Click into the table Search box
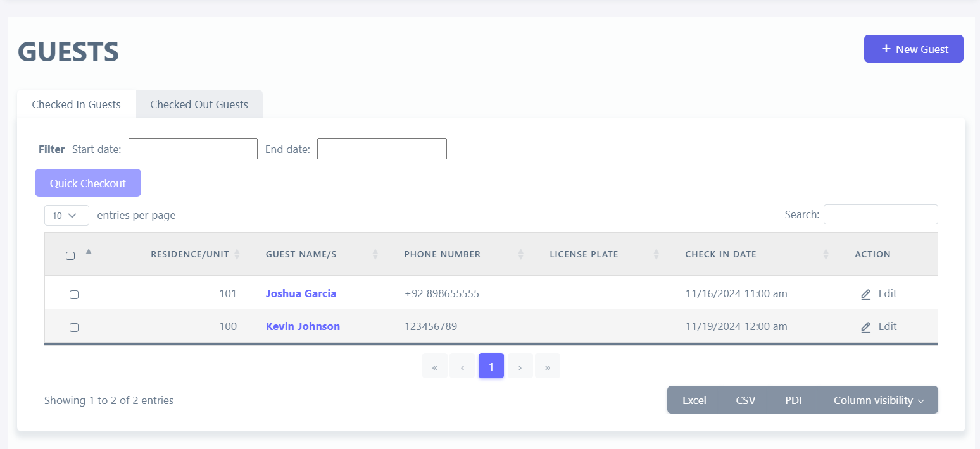980x449 pixels. [880, 214]
